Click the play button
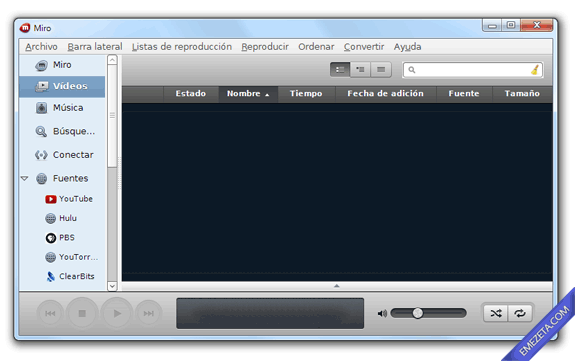The image size is (575, 361). (x=117, y=313)
